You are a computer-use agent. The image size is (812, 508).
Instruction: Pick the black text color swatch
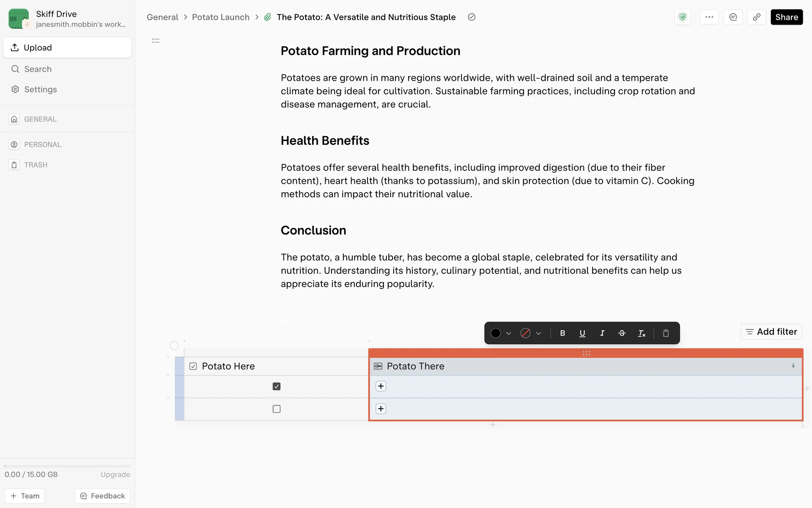click(x=496, y=333)
